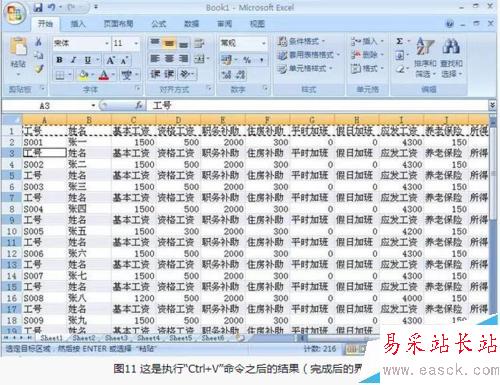The width and height of the screenshot is (500, 385).
Task: Click the text orientation icon
Action: tap(185, 74)
